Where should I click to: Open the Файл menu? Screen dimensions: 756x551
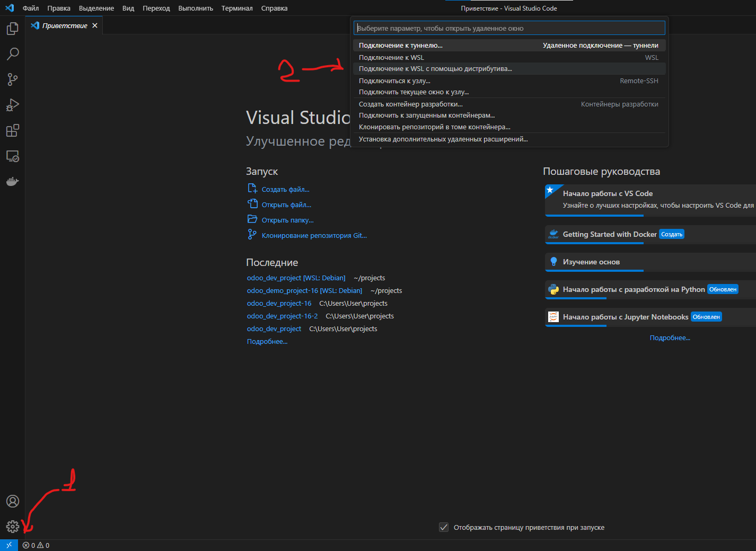31,8
